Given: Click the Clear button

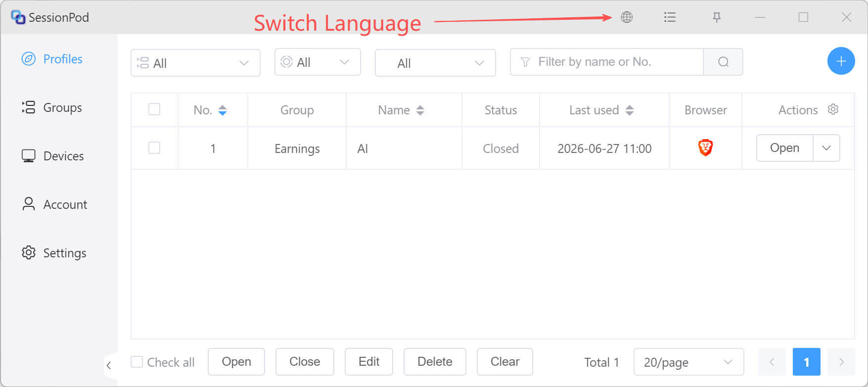Looking at the screenshot, I should click(x=505, y=362).
